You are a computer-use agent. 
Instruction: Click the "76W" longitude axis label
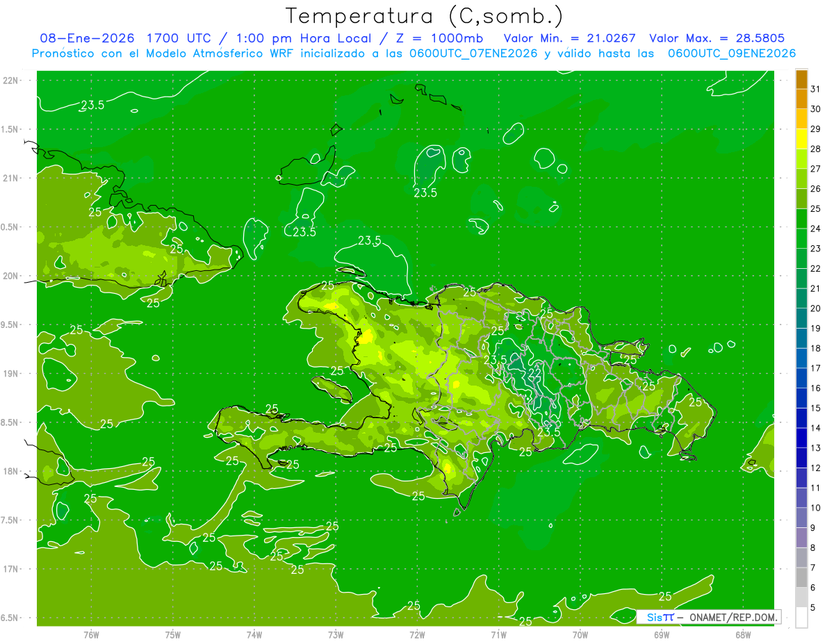[91, 634]
